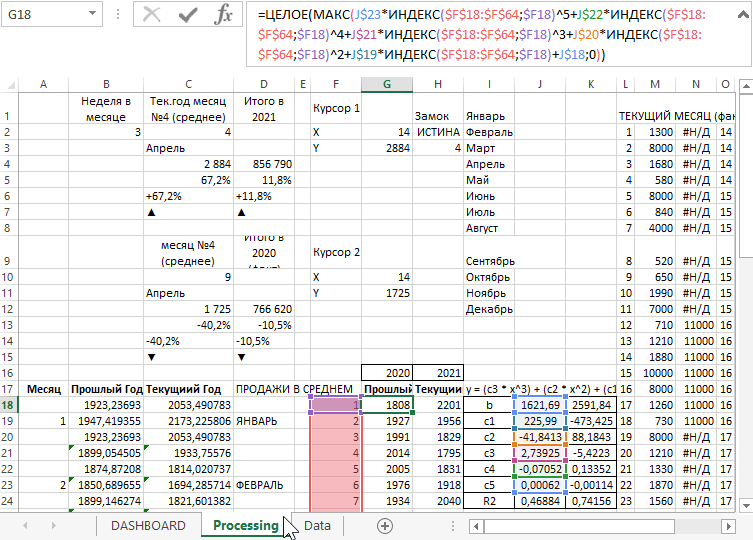Add a new sheet with plus button
Image resolution: width=753 pixels, height=540 pixels.
385,525
